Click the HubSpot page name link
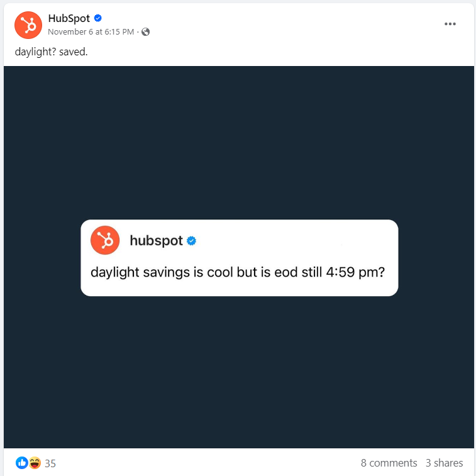 click(69, 18)
